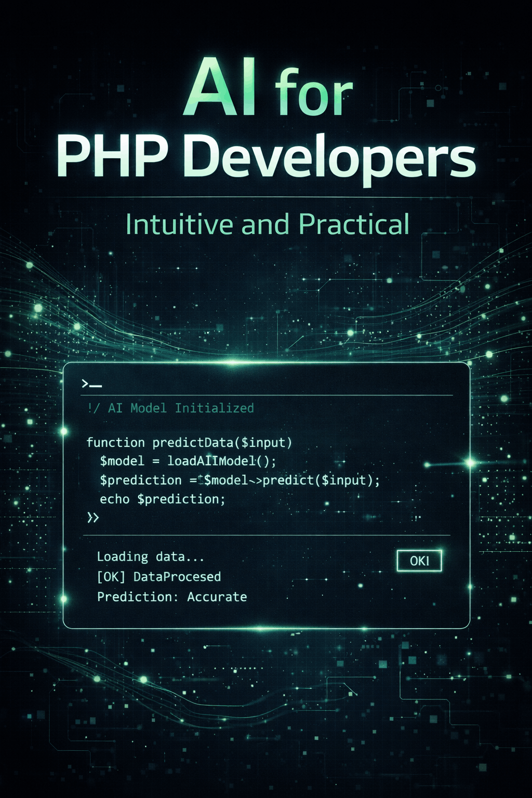Toggle the "[OK] DataProcesed" status entry
Screen dimensions: 532x798
[x=158, y=577]
